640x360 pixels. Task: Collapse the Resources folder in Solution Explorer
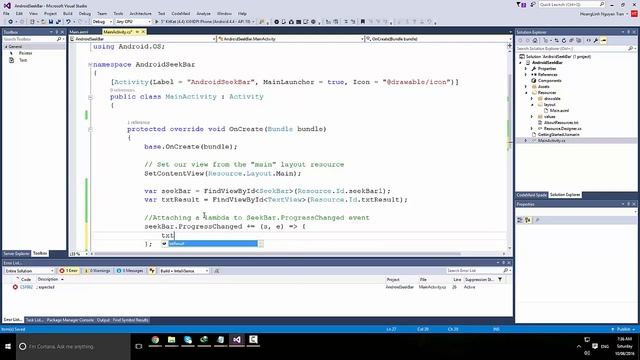pos(526,93)
